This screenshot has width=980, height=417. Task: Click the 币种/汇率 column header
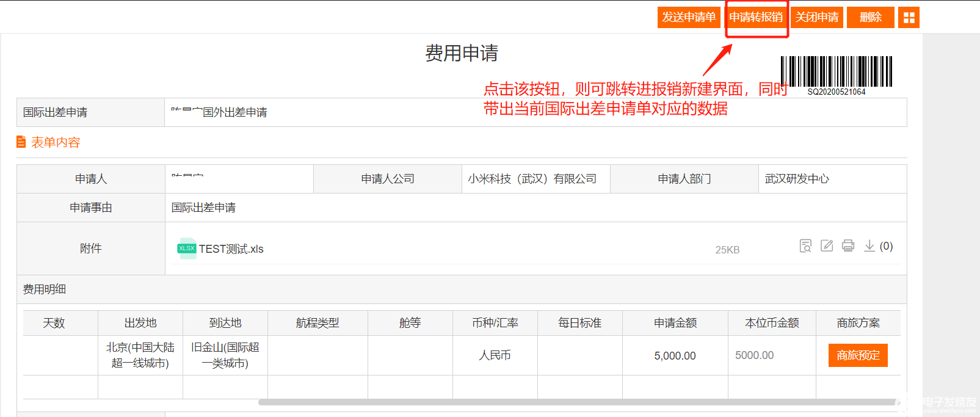pos(495,323)
